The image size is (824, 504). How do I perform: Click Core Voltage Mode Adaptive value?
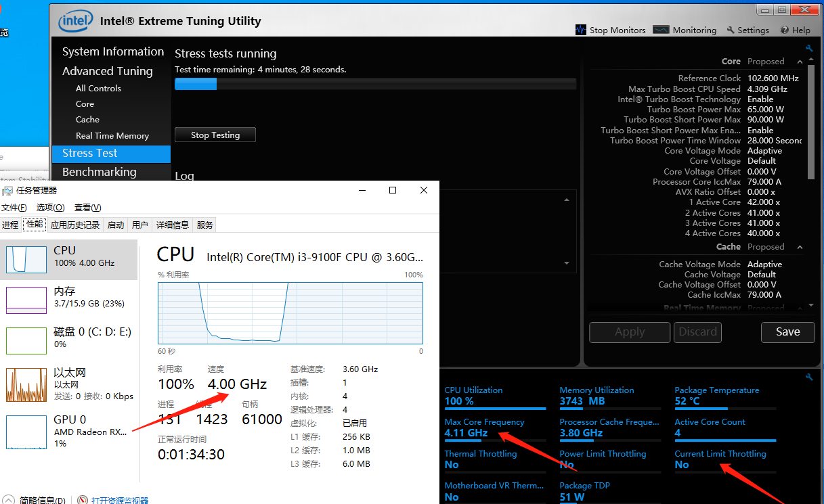tap(764, 151)
